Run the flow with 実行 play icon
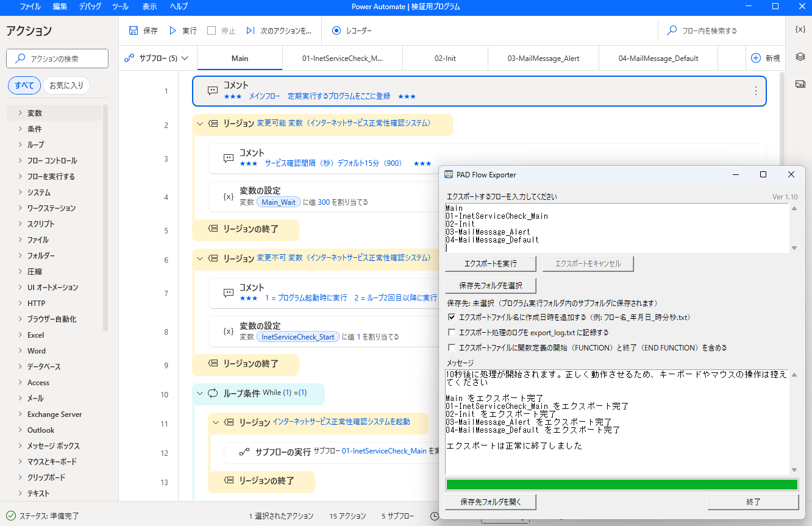 [x=173, y=30]
